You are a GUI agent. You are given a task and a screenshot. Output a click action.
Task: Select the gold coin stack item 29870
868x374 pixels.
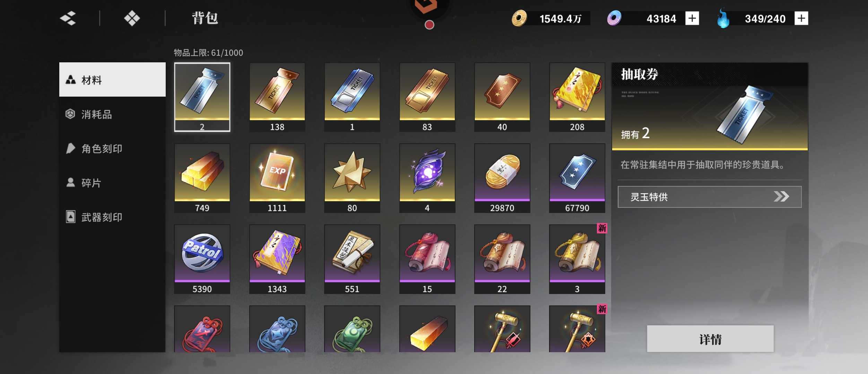point(502,178)
